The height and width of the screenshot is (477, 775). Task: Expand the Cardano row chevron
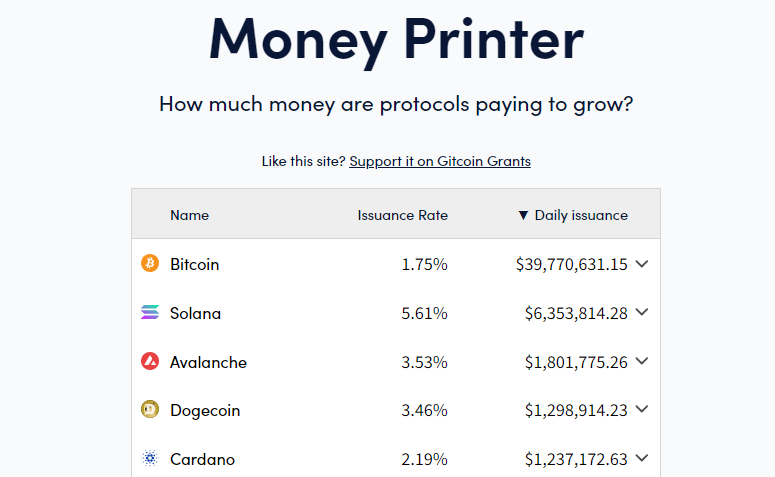[x=642, y=458]
